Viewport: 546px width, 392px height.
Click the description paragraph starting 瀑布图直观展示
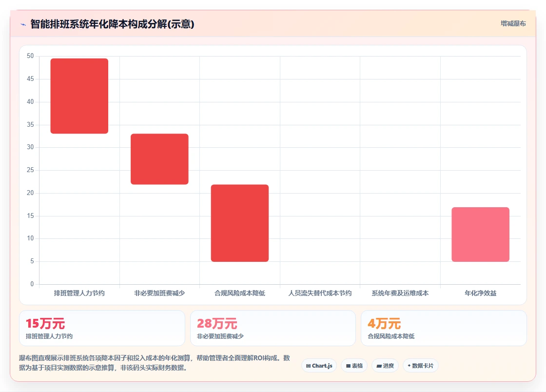pos(155,363)
